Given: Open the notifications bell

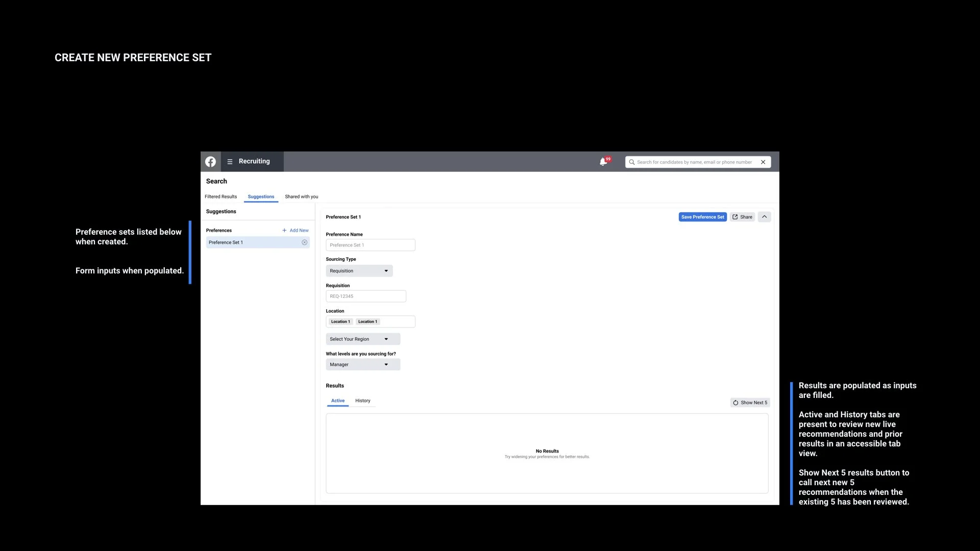Looking at the screenshot, I should pyautogui.click(x=603, y=162).
